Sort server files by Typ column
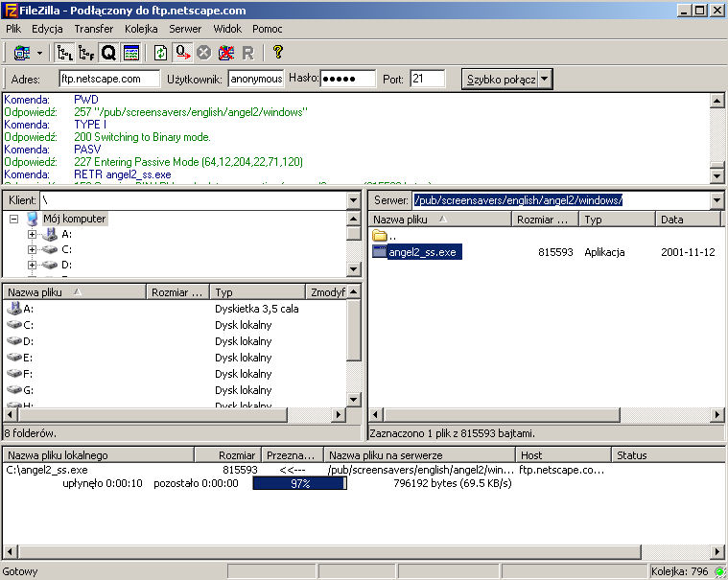The image size is (728, 580). click(617, 220)
